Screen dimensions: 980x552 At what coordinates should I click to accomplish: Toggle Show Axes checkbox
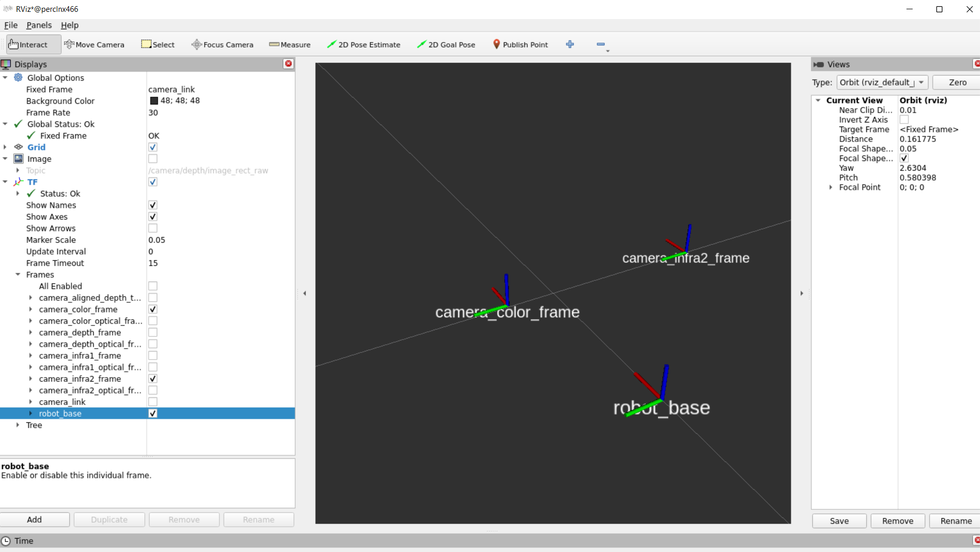tap(153, 217)
